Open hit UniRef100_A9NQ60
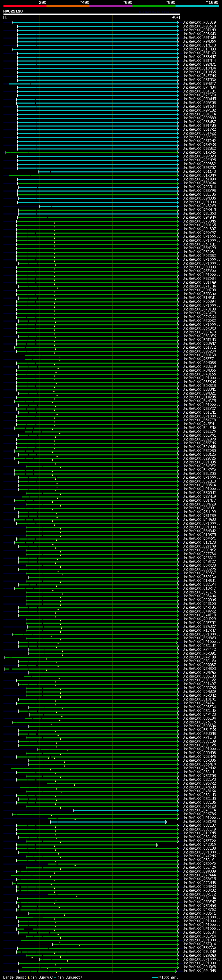 tap(199, 41)
